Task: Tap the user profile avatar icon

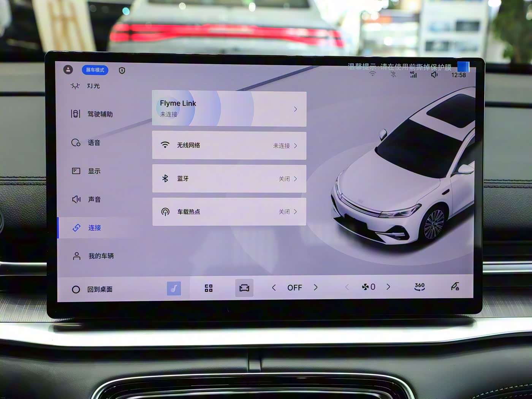Action: (x=68, y=70)
